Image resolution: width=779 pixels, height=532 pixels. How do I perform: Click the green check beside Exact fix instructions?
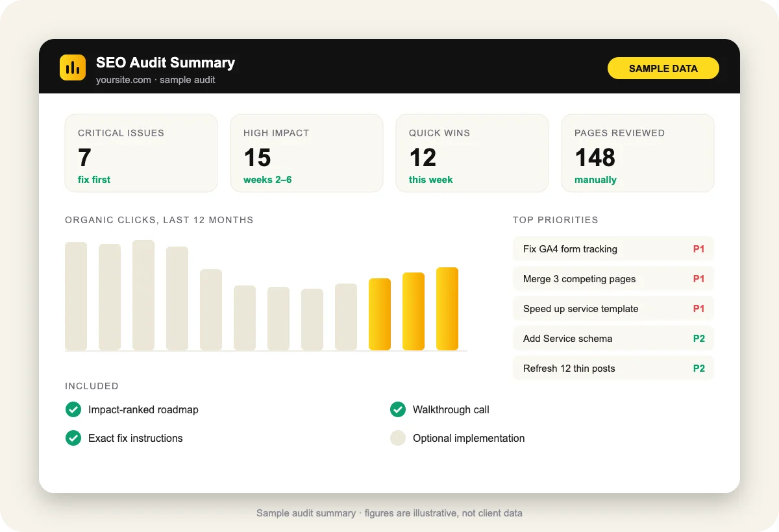[x=73, y=438]
